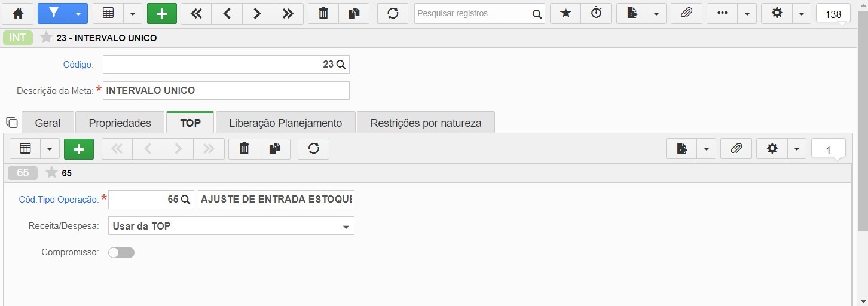This screenshot has width=868, height=306.
Task: Expand the top export dropdown arrow
Action: (656, 13)
